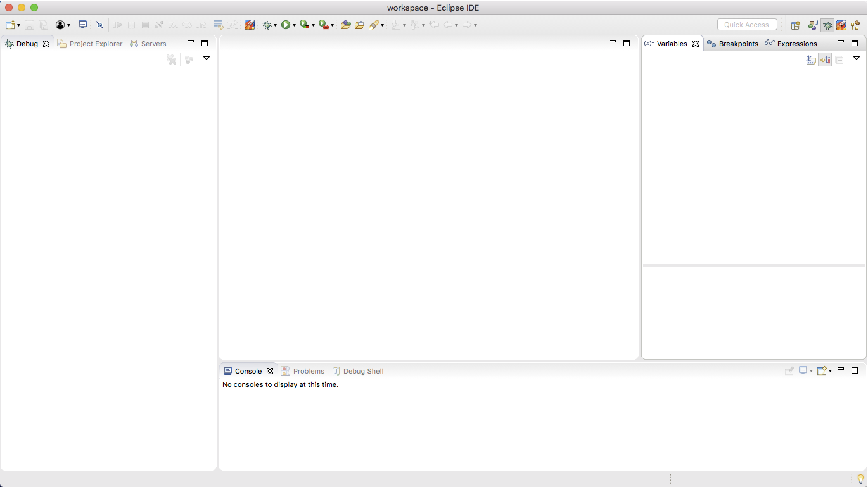Expand the dropdown beside the profile icon
Screen dimensions: 868x487
point(68,25)
